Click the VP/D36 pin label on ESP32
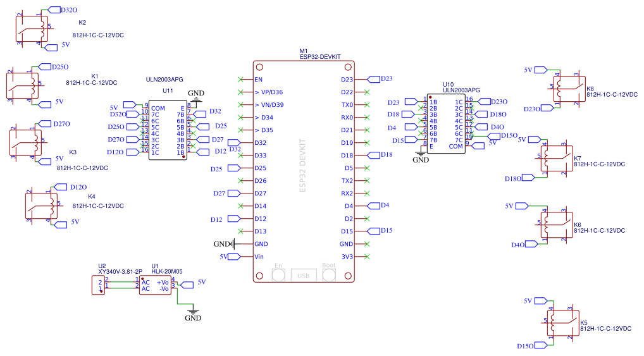 (269, 92)
